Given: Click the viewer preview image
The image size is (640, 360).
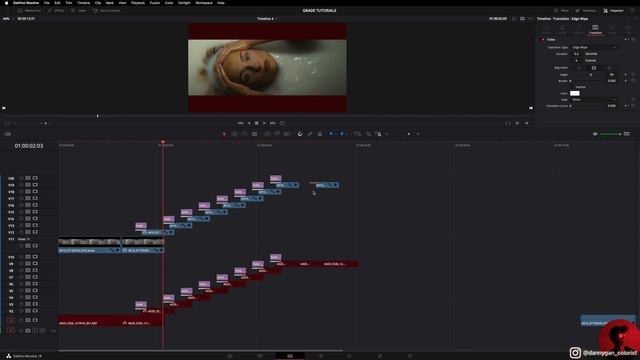Looking at the screenshot, I should click(x=267, y=67).
